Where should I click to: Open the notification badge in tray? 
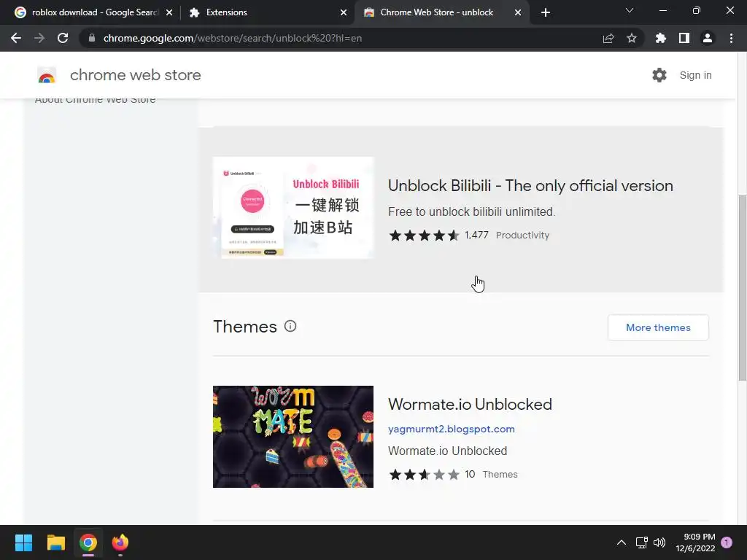click(x=727, y=542)
